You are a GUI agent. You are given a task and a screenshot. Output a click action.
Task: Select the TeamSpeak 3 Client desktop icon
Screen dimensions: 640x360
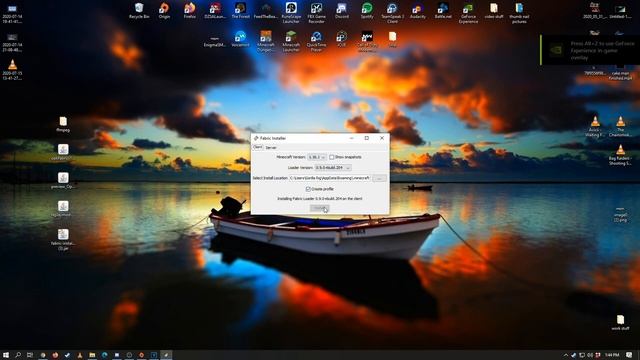click(392, 13)
